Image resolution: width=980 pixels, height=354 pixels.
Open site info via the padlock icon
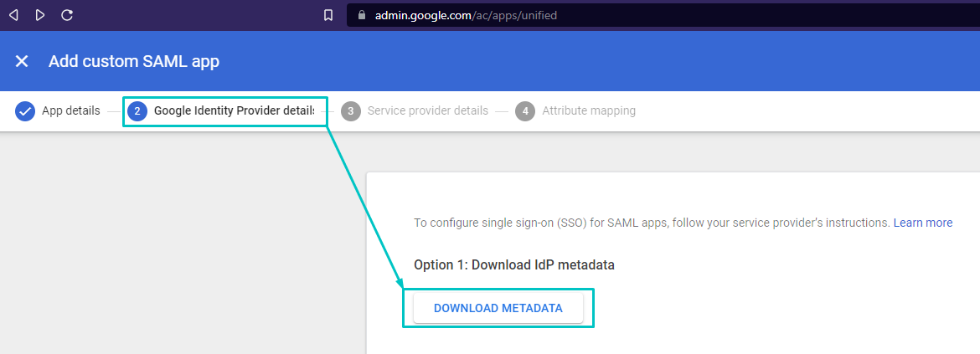click(x=362, y=15)
